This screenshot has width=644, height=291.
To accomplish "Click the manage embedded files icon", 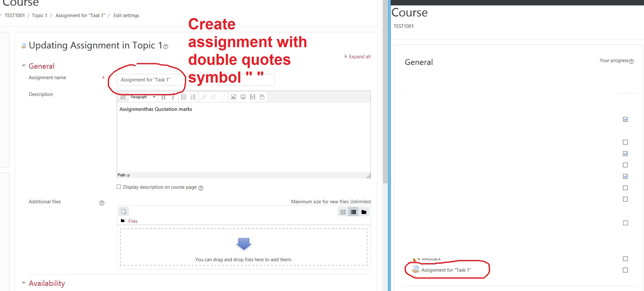I will tap(262, 97).
